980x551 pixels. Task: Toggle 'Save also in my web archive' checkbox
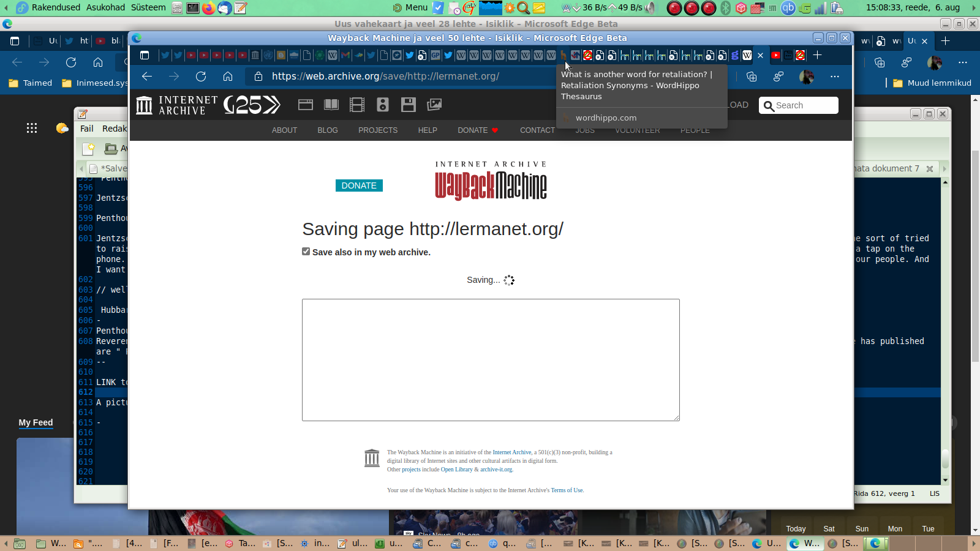point(306,252)
